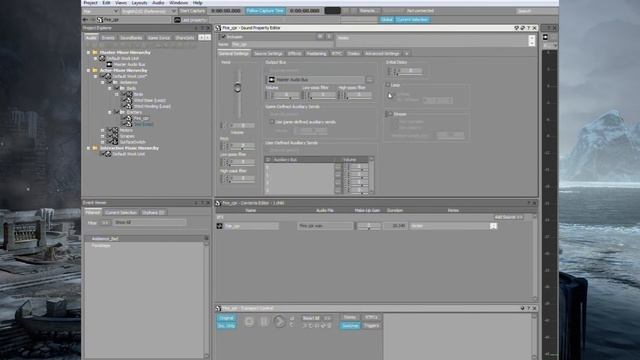Click the Make-Up Gain slider

tap(369, 226)
